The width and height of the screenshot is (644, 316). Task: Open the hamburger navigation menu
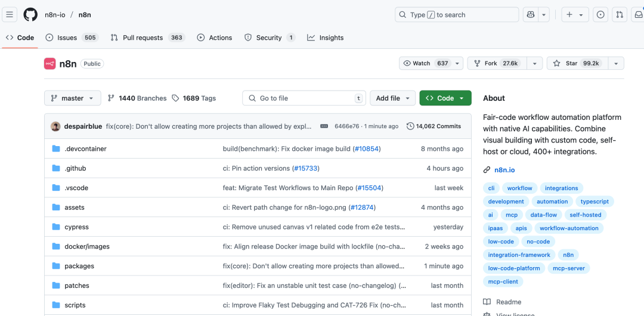point(10,15)
